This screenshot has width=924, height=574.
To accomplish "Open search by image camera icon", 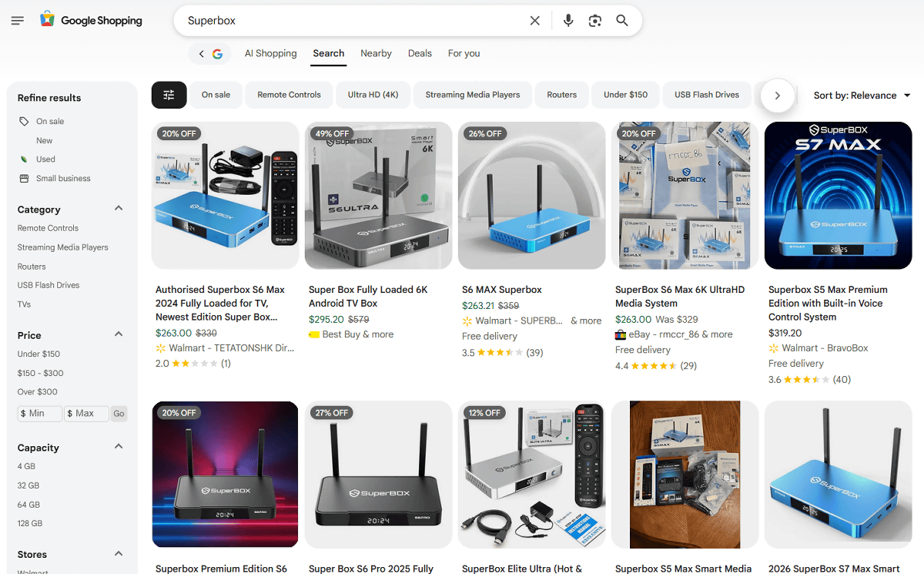I will pyautogui.click(x=594, y=21).
